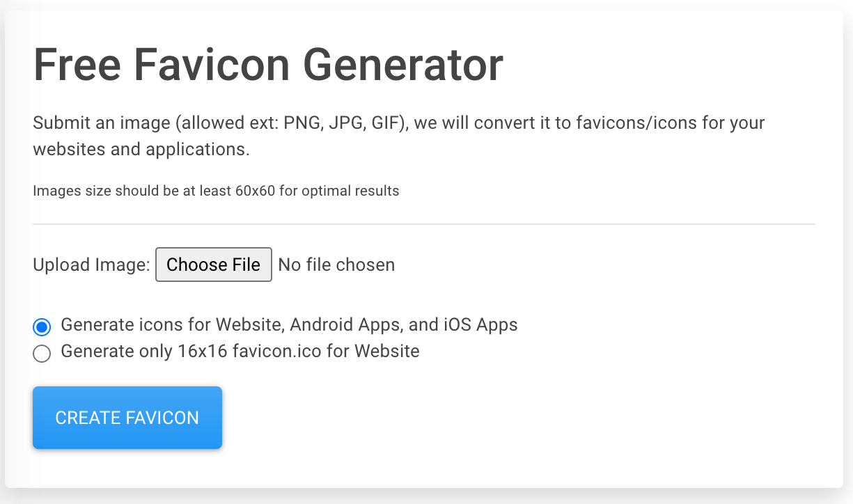Viewport: 853px width, 504px height.
Task: Click the 'Free Favicon Generator' heading
Action: click(268, 65)
